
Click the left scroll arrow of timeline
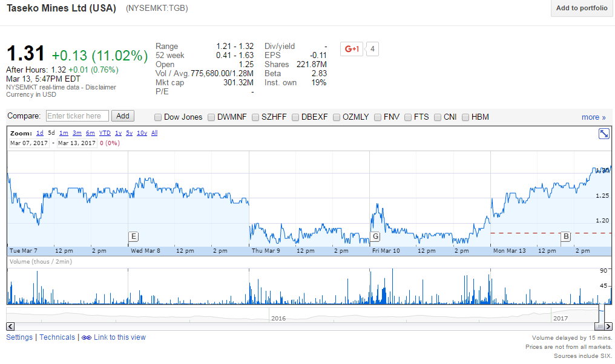(10, 326)
